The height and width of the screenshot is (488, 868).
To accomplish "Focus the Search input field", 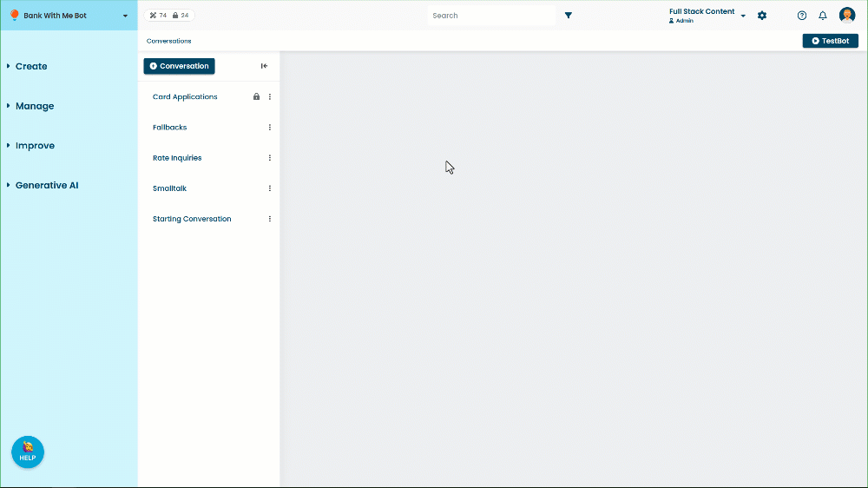I will [x=491, y=16].
